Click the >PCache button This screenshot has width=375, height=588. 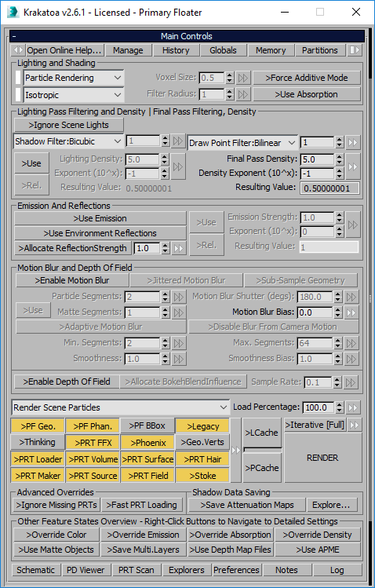coord(262,468)
